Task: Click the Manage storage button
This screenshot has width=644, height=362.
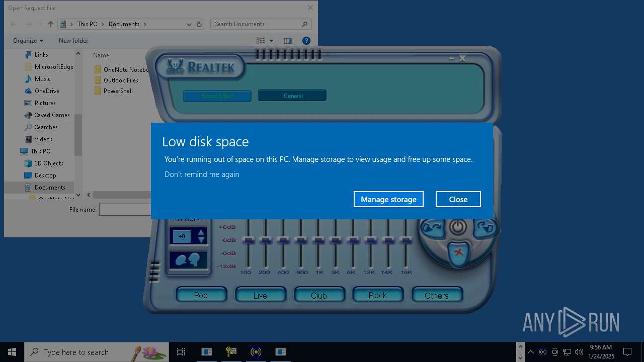Action: pos(388,199)
